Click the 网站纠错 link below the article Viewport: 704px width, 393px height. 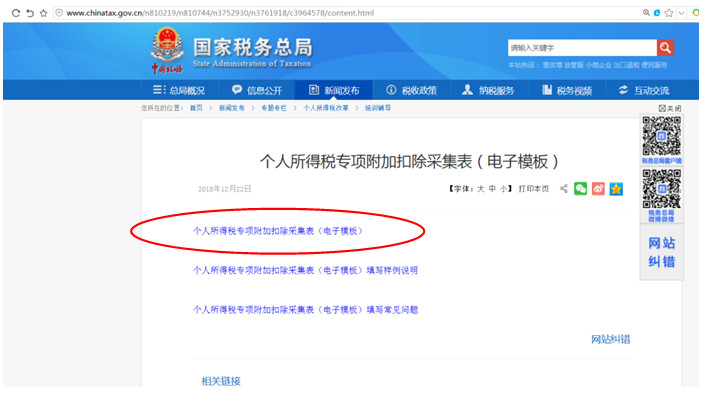point(610,340)
